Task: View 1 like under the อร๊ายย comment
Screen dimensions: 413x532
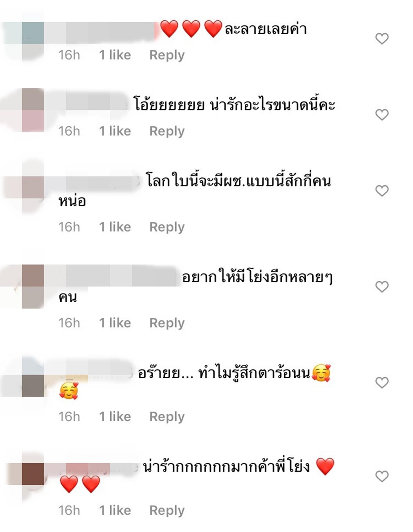Action: (x=115, y=416)
